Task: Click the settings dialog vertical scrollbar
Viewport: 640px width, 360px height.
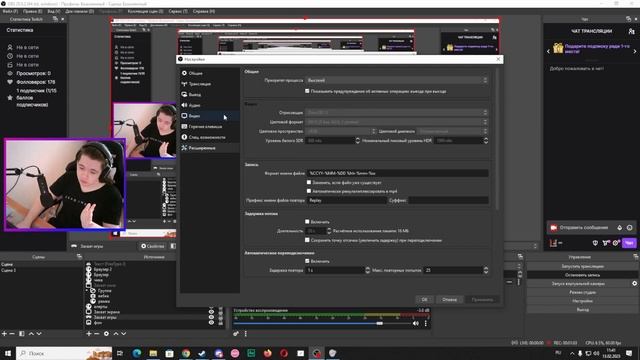Action: (x=497, y=139)
